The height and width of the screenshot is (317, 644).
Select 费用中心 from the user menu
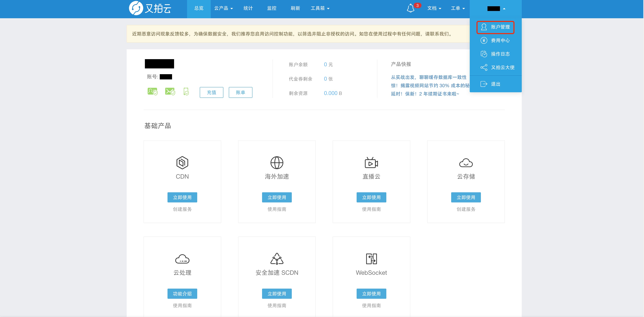coord(495,40)
